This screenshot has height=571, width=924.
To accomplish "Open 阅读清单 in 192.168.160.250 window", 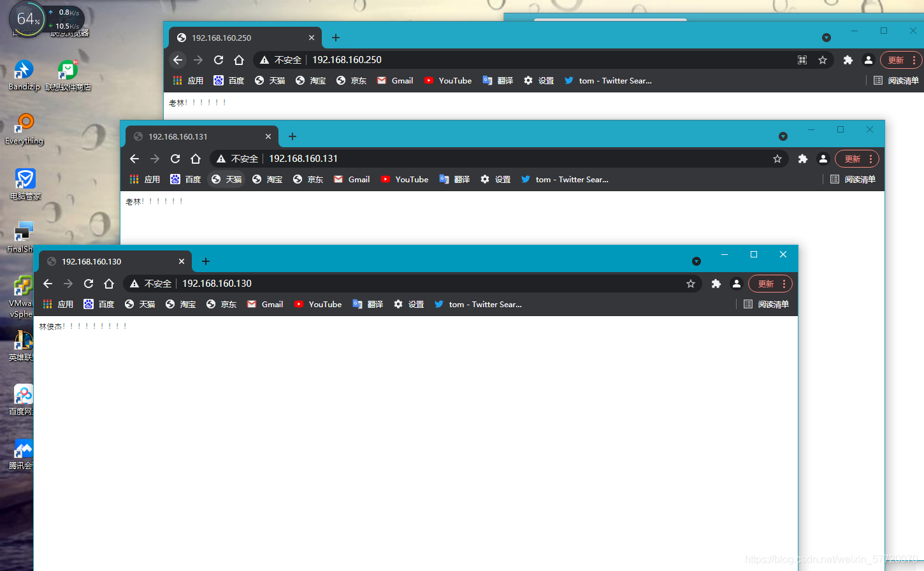I will click(x=896, y=81).
